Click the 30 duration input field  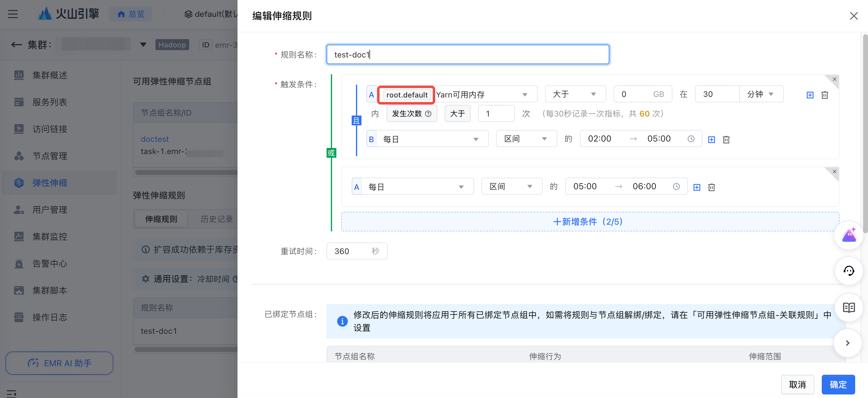click(x=717, y=94)
